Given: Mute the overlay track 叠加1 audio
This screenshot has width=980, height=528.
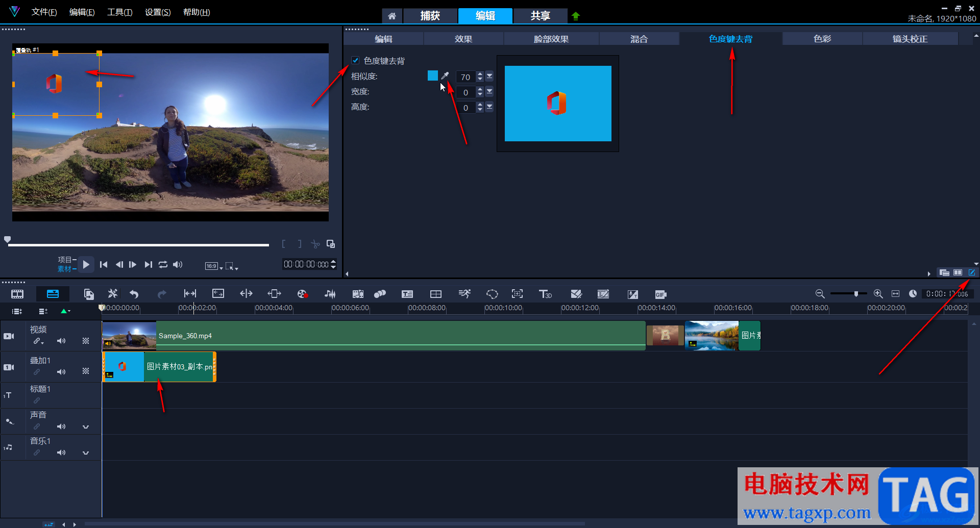Looking at the screenshot, I should (61, 372).
